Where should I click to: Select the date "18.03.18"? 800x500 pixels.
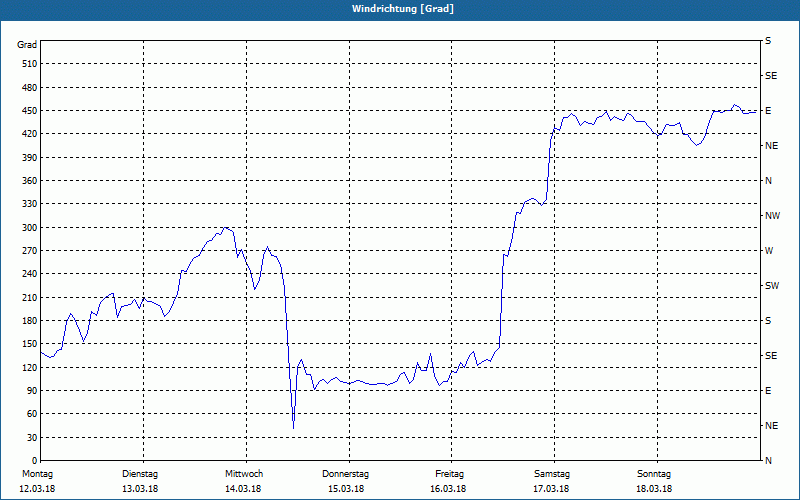click(654, 489)
